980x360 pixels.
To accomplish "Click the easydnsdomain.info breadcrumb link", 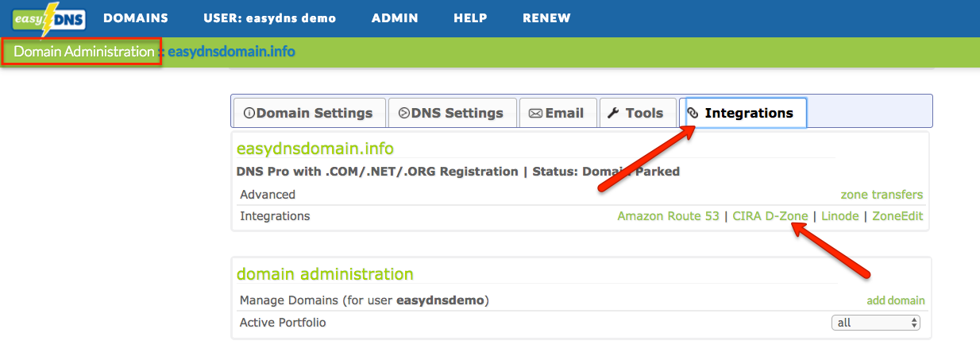I will (231, 52).
